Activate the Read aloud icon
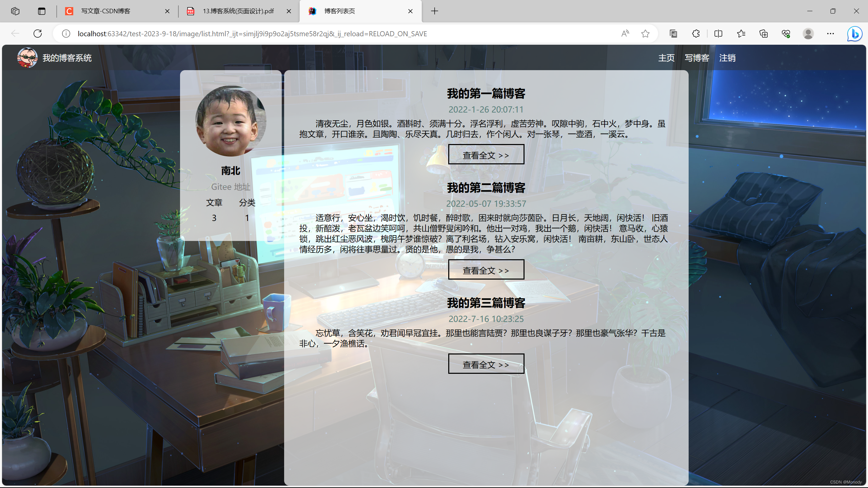 (625, 34)
